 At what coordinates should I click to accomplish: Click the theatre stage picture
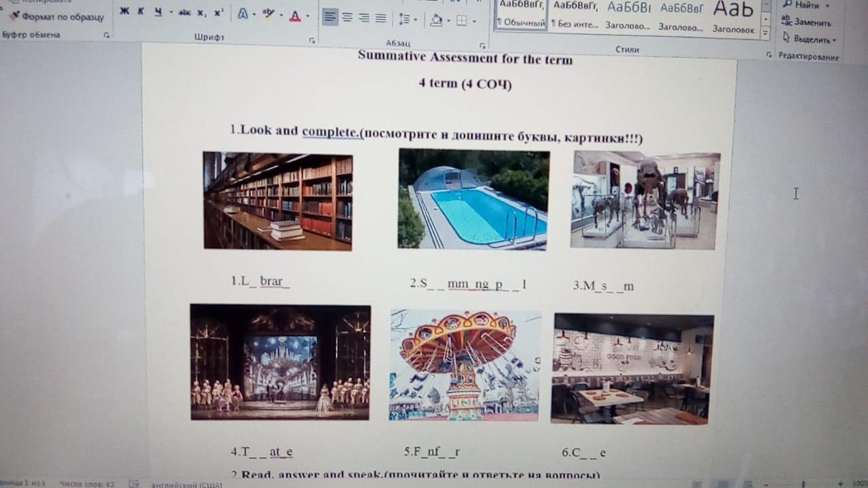click(281, 363)
